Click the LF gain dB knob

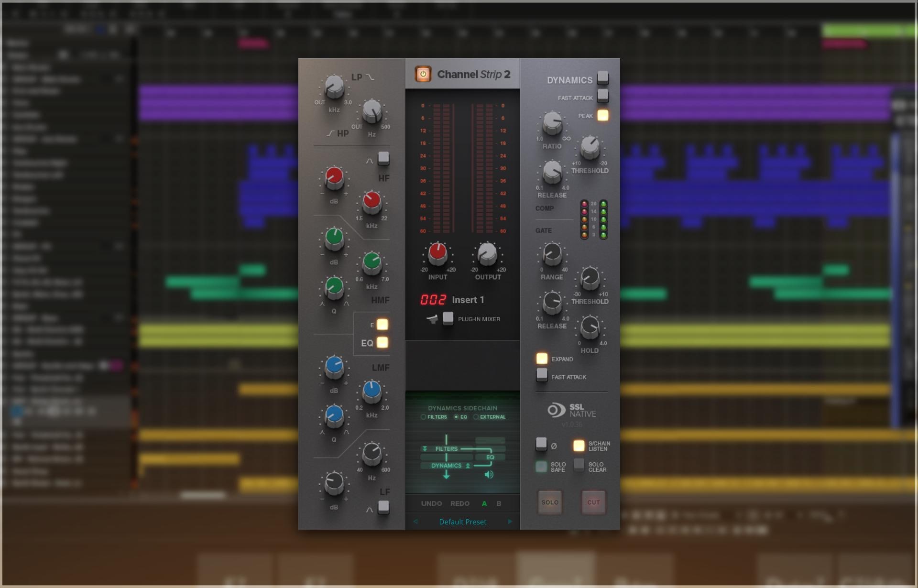click(334, 483)
